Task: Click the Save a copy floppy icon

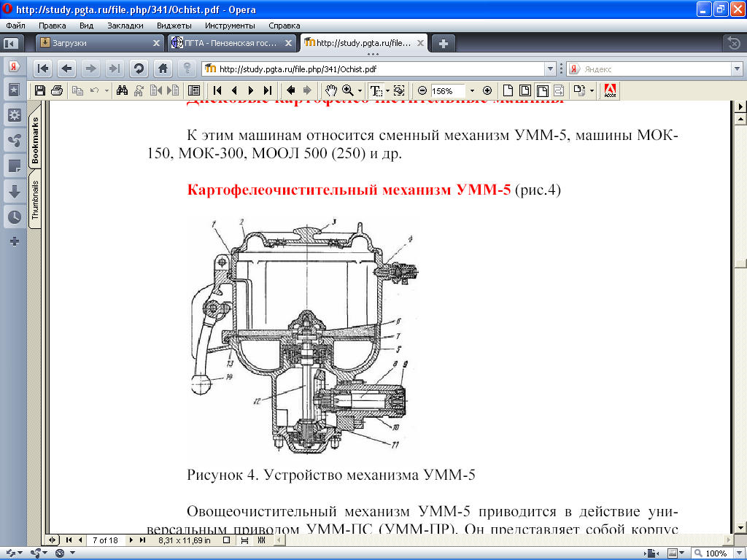Action: 40,91
